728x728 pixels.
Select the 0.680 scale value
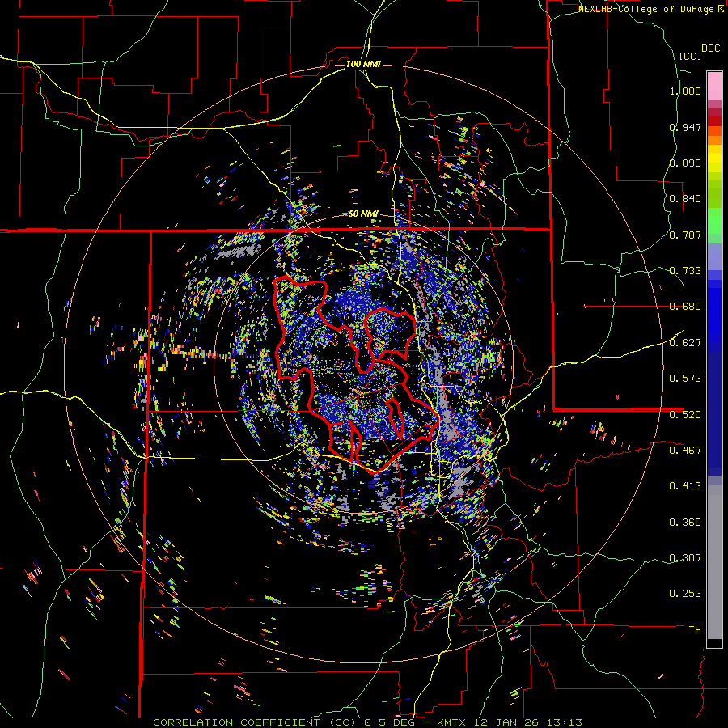pos(685,307)
